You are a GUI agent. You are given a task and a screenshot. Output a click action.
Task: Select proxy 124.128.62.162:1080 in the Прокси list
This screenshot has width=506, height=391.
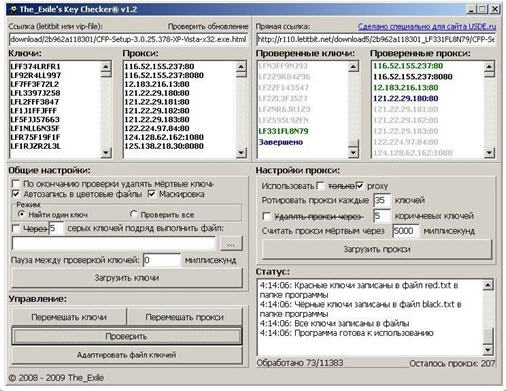(x=164, y=137)
